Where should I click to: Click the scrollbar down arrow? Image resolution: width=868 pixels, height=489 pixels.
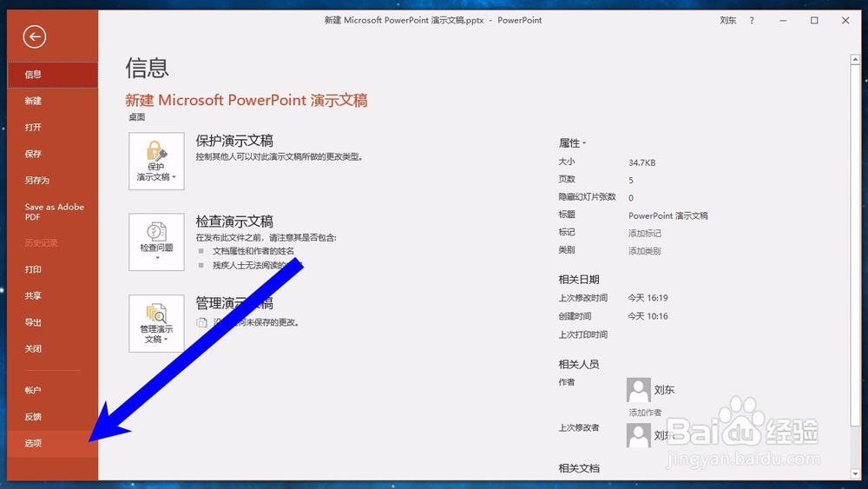pos(855,474)
